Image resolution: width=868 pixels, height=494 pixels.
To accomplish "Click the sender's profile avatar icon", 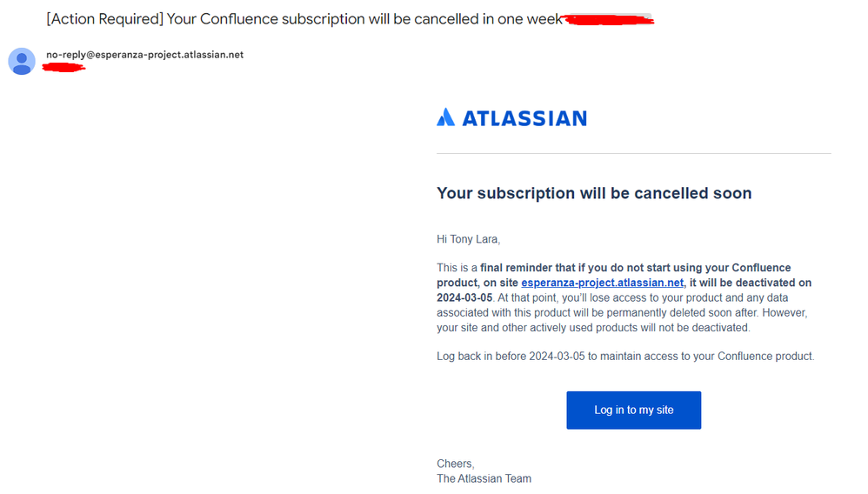I will [x=22, y=62].
